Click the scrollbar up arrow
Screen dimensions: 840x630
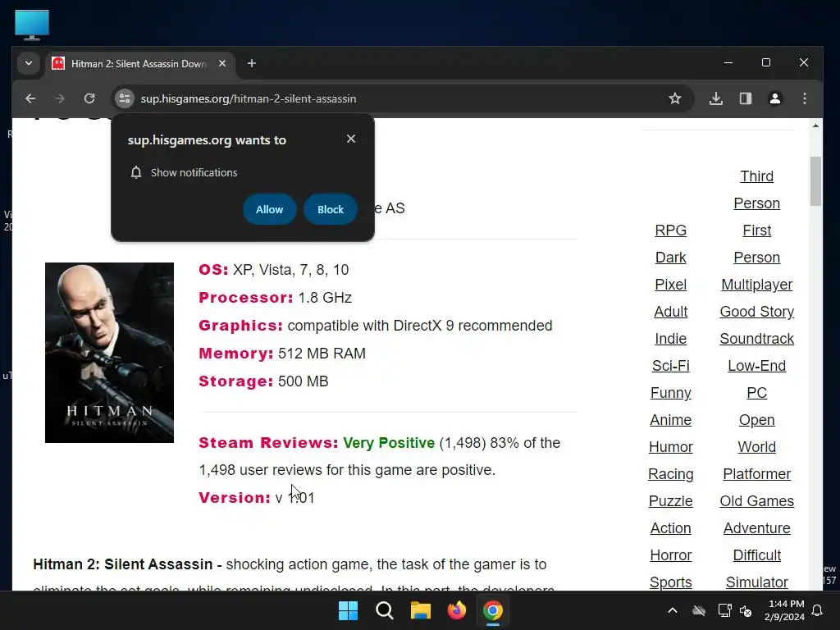tap(815, 126)
